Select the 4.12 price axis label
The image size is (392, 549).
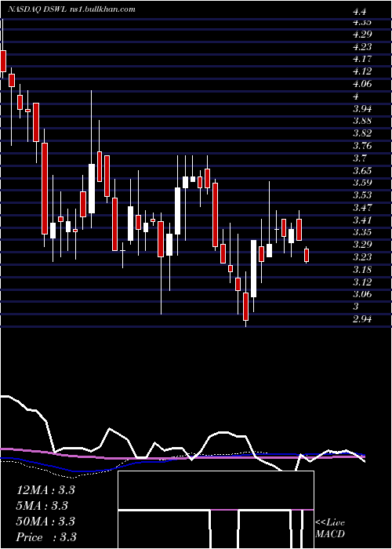(x=362, y=71)
